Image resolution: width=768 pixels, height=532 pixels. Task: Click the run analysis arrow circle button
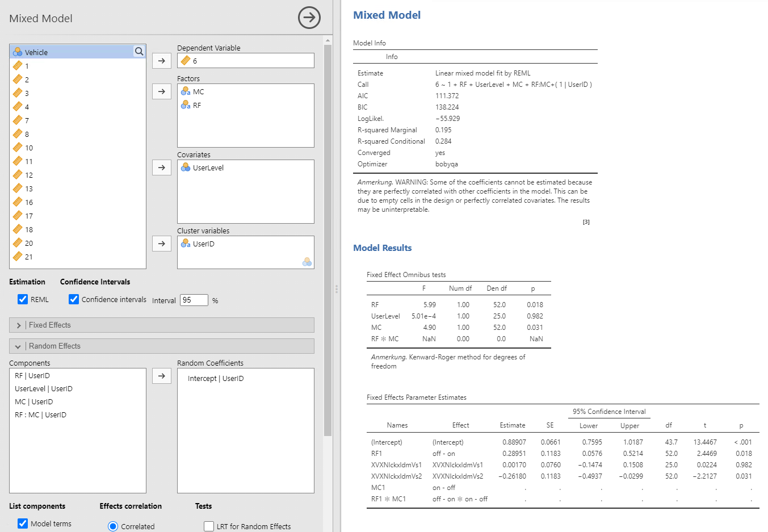(309, 18)
